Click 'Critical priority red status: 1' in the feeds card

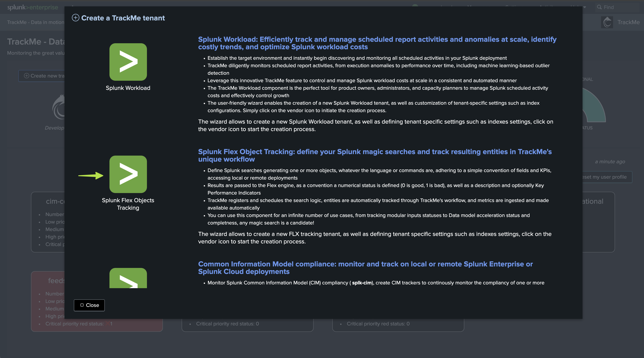coord(79,324)
